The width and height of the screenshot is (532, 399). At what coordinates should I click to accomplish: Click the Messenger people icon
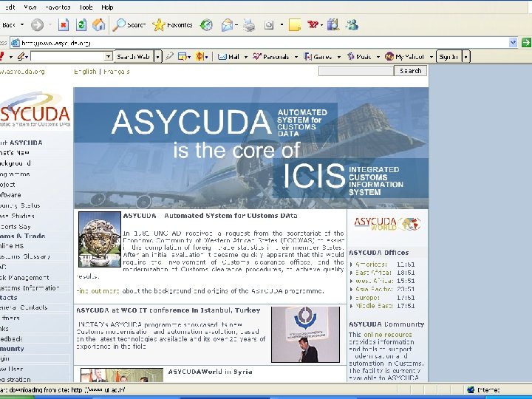tap(352, 25)
